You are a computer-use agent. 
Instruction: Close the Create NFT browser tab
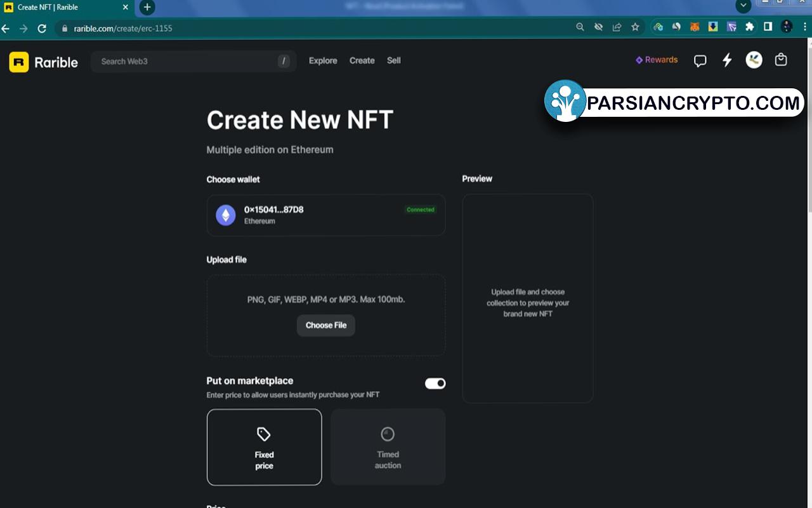point(125,8)
